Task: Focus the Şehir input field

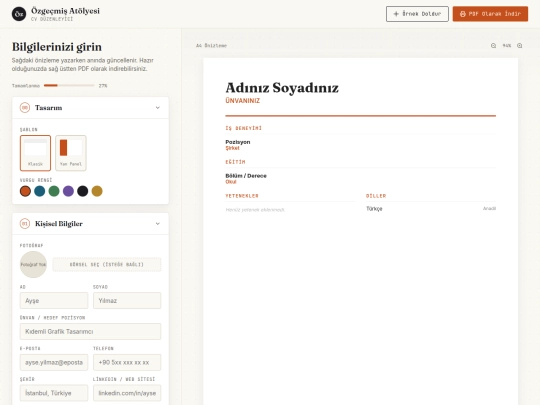Action: [x=54, y=393]
